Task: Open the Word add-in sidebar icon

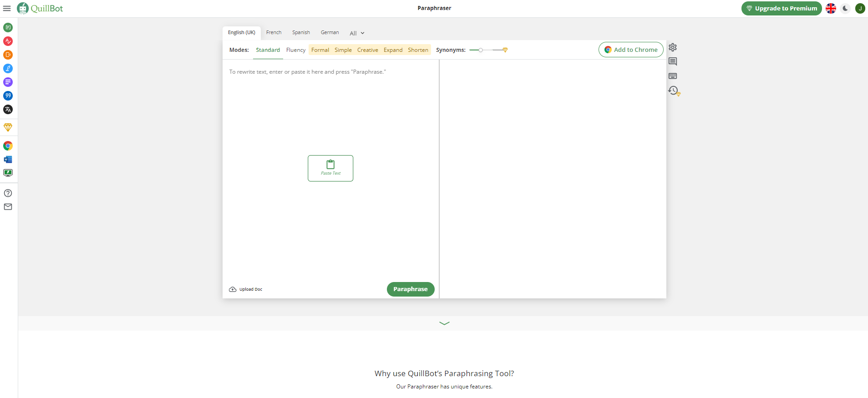Action: point(8,160)
